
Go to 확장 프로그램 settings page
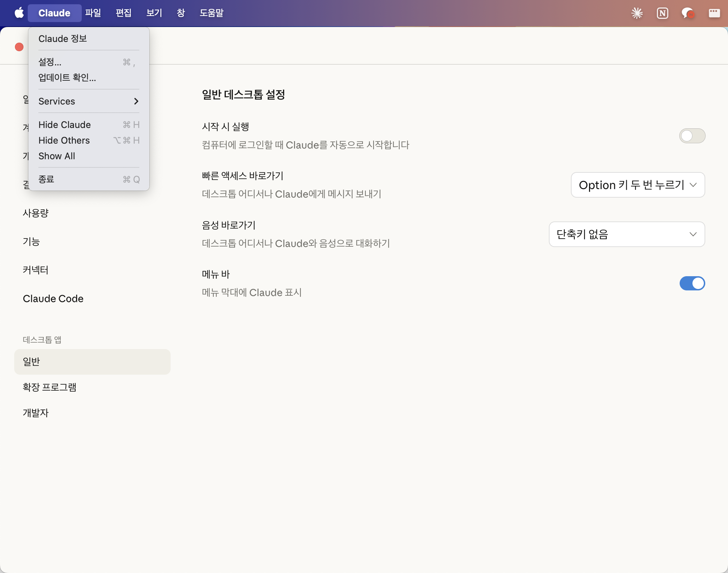[50, 387]
